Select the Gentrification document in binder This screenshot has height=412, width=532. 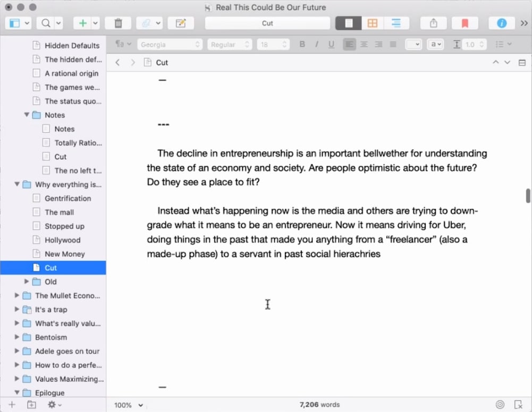click(67, 199)
